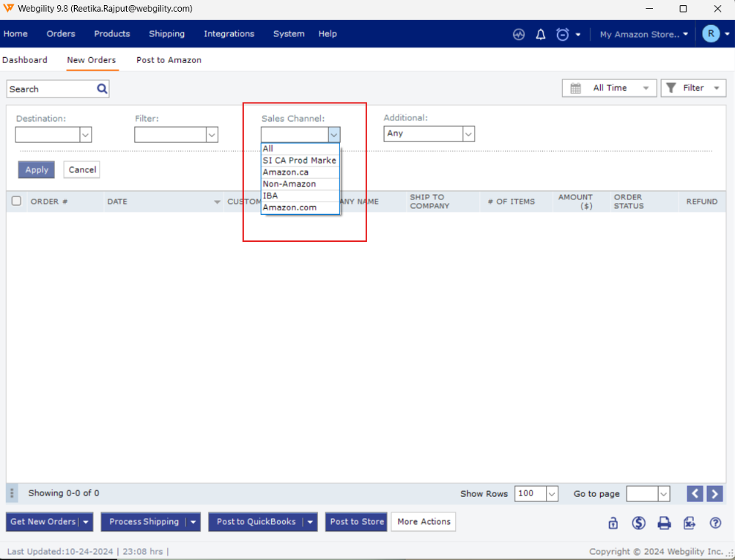Open the Help menu

click(328, 34)
